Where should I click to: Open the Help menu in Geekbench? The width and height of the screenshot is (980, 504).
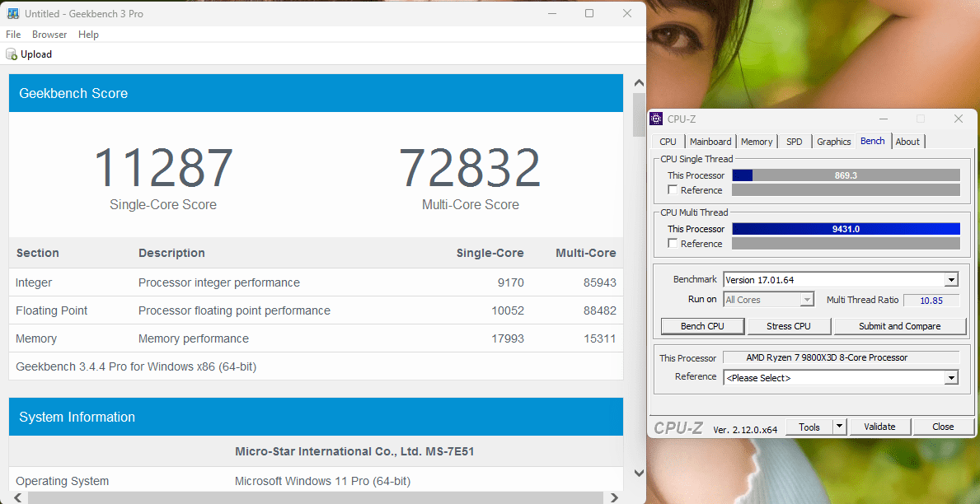coord(88,35)
